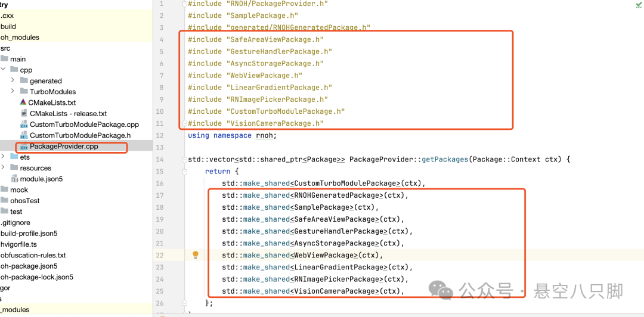Image resolution: width=644 pixels, height=317 pixels.
Task: Open CMakeLists.txt in the tree
Action: 52,102
